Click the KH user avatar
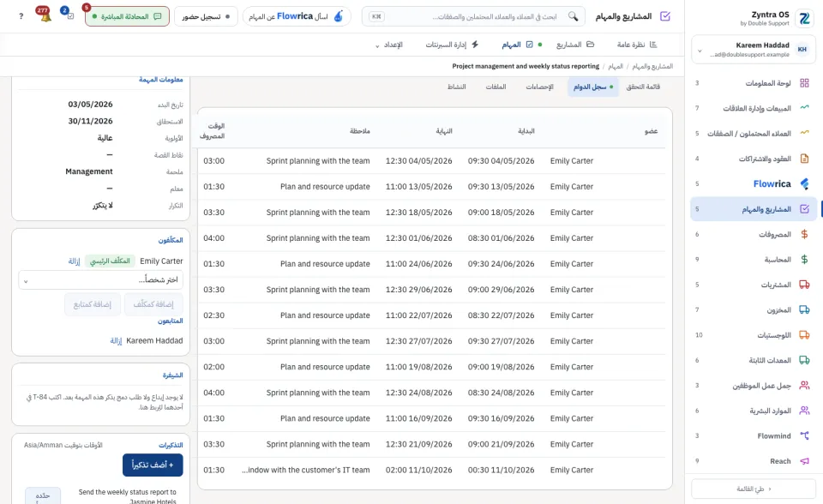Viewport: 823px width, 504px height. pos(802,50)
